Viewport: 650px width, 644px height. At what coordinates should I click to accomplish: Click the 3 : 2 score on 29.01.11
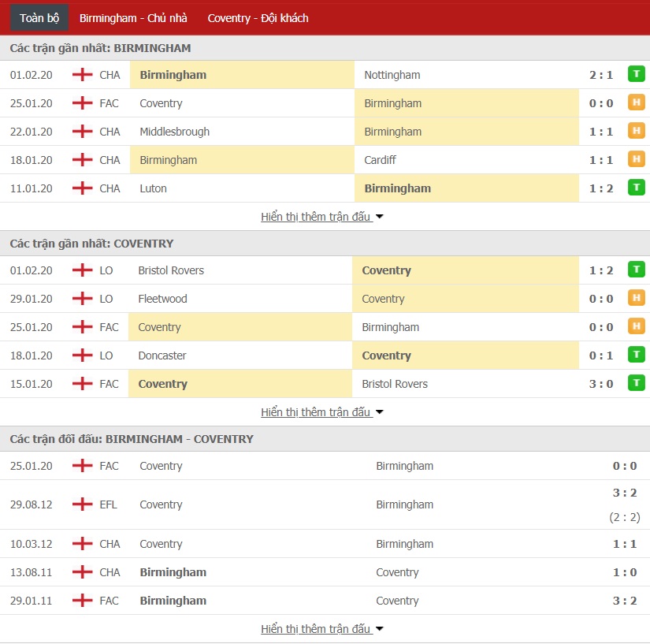click(x=625, y=601)
